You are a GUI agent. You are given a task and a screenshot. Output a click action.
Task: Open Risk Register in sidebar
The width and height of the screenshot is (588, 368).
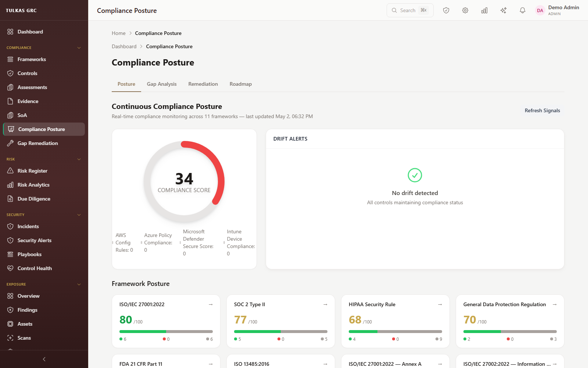coord(44,171)
